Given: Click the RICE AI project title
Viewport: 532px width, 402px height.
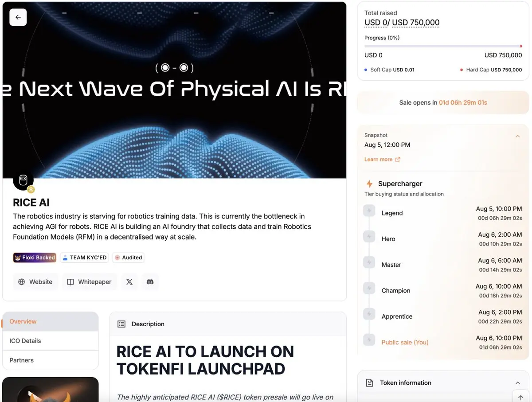Looking at the screenshot, I should tap(31, 203).
